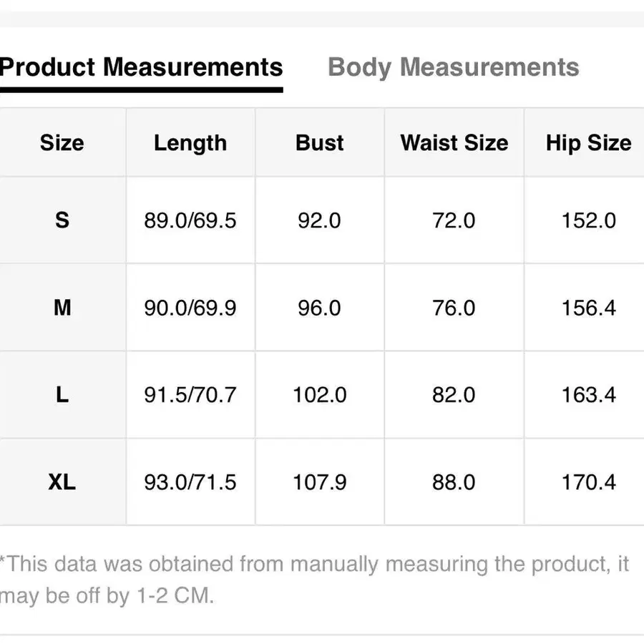Click the 72.0 waist value for S
Viewport: 644px width, 644px height.
tap(454, 220)
